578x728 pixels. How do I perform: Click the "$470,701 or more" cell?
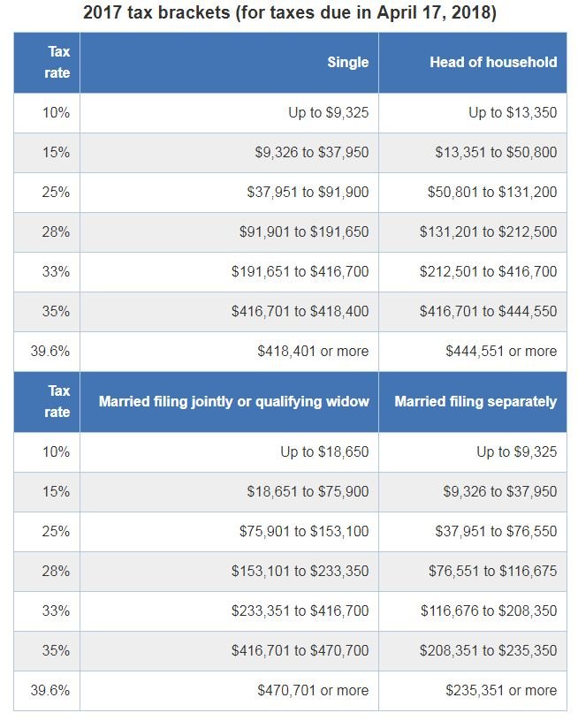click(x=313, y=690)
